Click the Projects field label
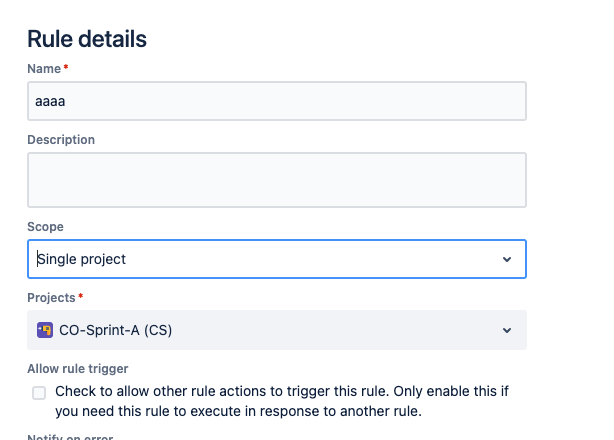The image size is (614, 440). click(x=51, y=298)
